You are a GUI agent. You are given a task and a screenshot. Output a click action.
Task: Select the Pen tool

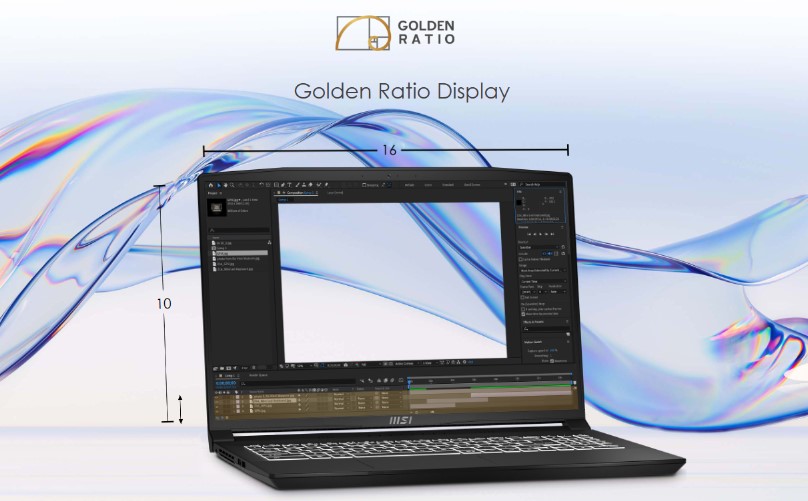click(283, 185)
